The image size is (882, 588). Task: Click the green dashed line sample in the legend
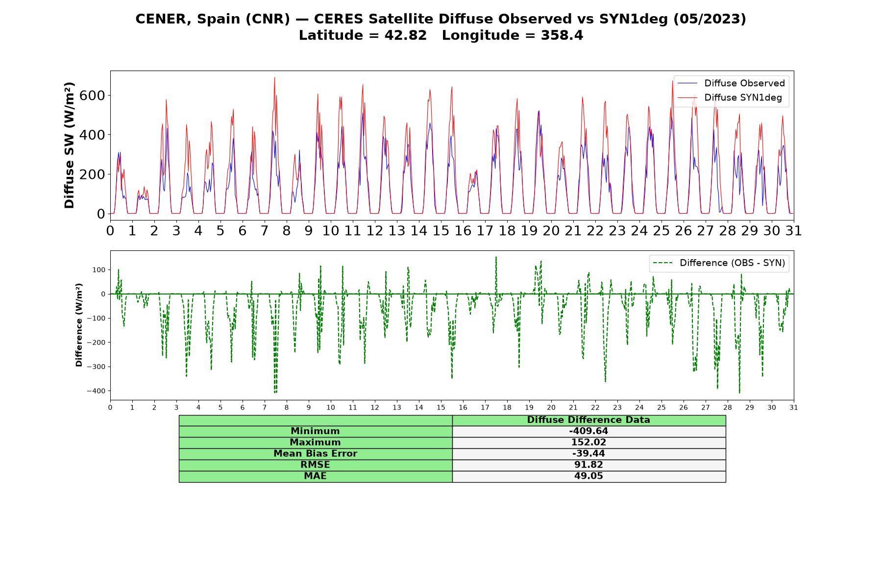(663, 263)
